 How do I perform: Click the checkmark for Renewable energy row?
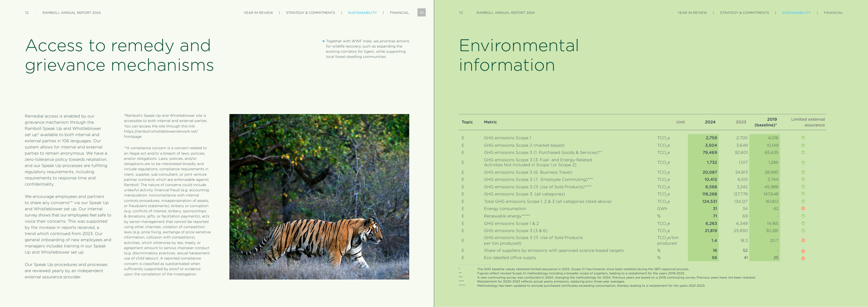(x=803, y=216)
